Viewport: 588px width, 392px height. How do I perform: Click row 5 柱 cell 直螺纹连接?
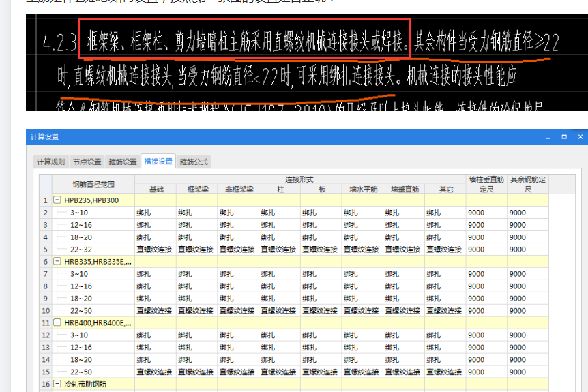[x=280, y=250]
